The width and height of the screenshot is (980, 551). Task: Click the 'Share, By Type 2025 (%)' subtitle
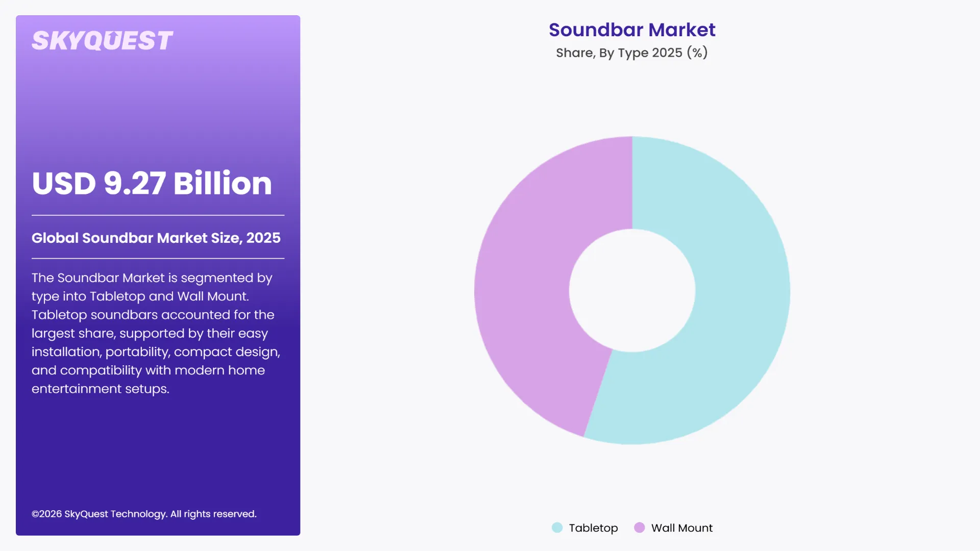point(632,53)
